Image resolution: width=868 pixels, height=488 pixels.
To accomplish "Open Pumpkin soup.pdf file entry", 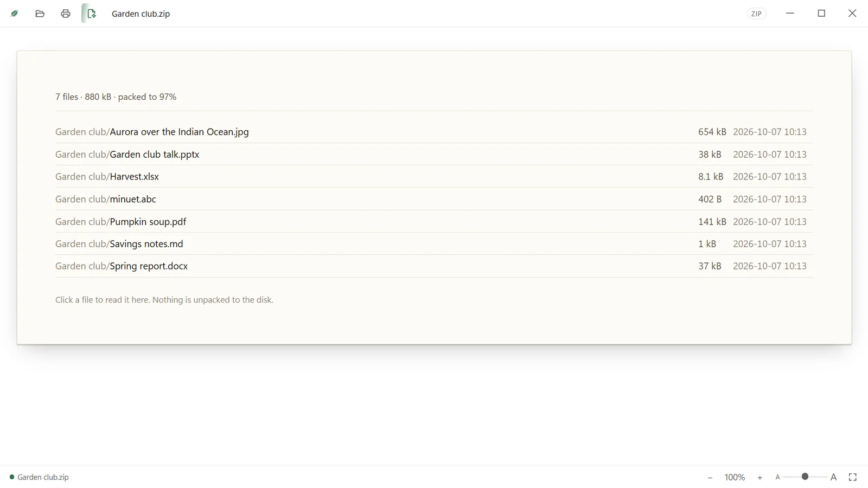I will click(434, 221).
